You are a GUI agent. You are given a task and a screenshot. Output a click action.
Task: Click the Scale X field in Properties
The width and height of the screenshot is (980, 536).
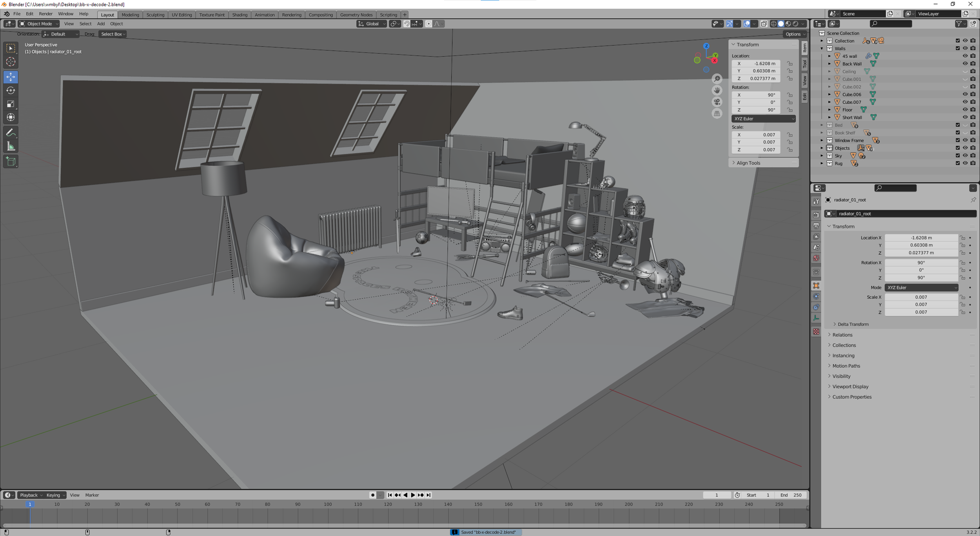coord(921,297)
